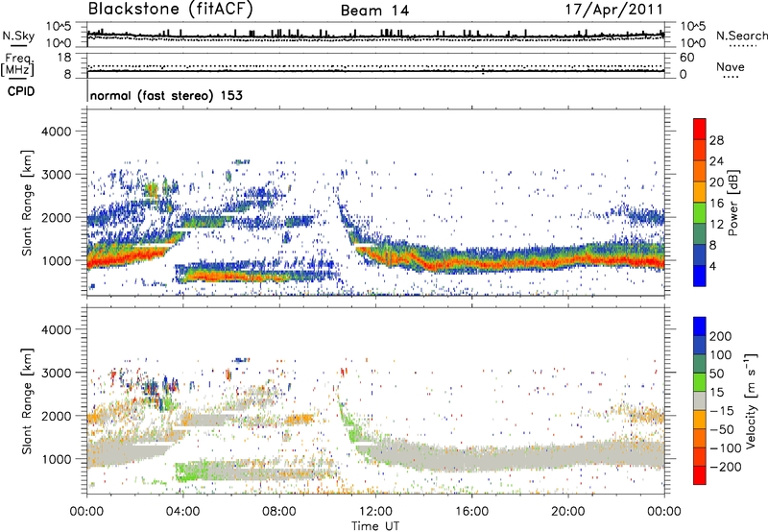Click the "18" frequency tick label

pyautogui.click(x=64, y=58)
